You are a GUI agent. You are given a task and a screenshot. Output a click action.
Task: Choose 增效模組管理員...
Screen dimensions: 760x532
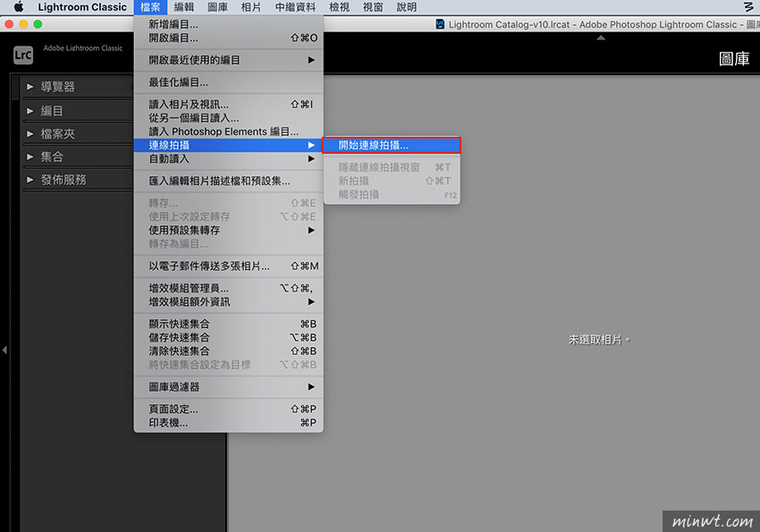point(228,288)
